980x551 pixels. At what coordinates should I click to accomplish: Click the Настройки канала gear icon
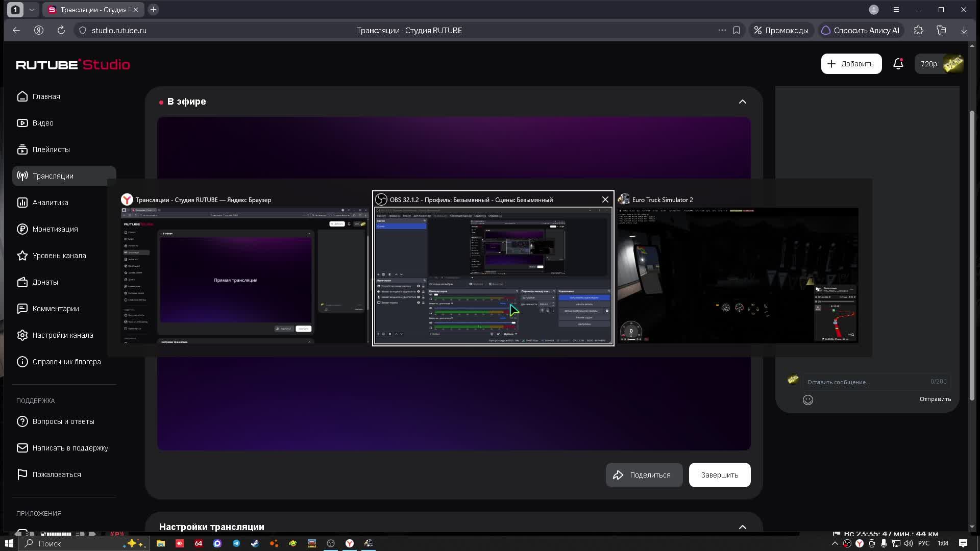click(x=22, y=335)
